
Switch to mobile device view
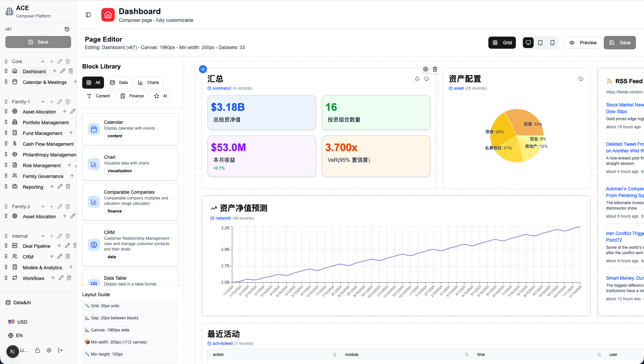click(552, 43)
